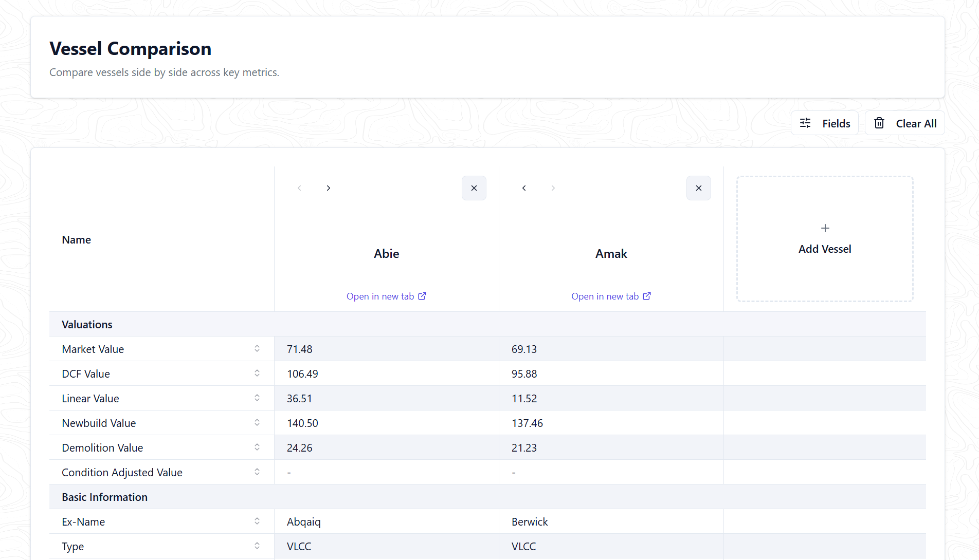
Task: Click Amak vessel name heading
Action: coord(611,254)
